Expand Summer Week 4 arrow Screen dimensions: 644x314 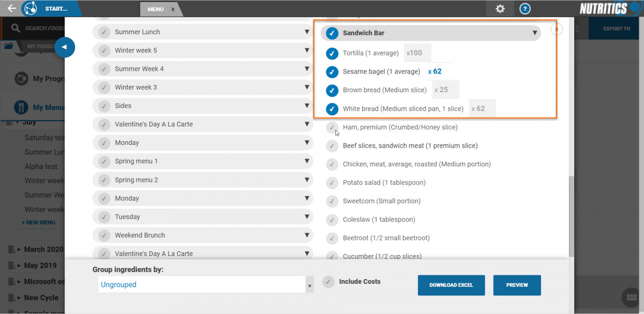point(306,69)
